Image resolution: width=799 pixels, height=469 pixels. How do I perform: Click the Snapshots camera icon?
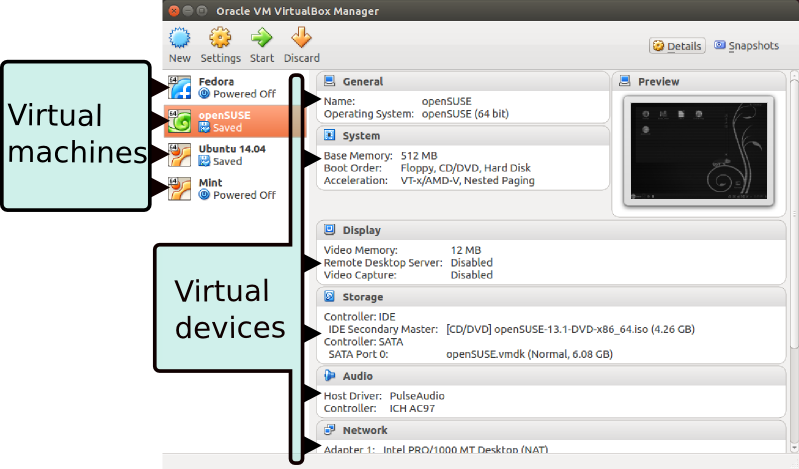pos(720,45)
